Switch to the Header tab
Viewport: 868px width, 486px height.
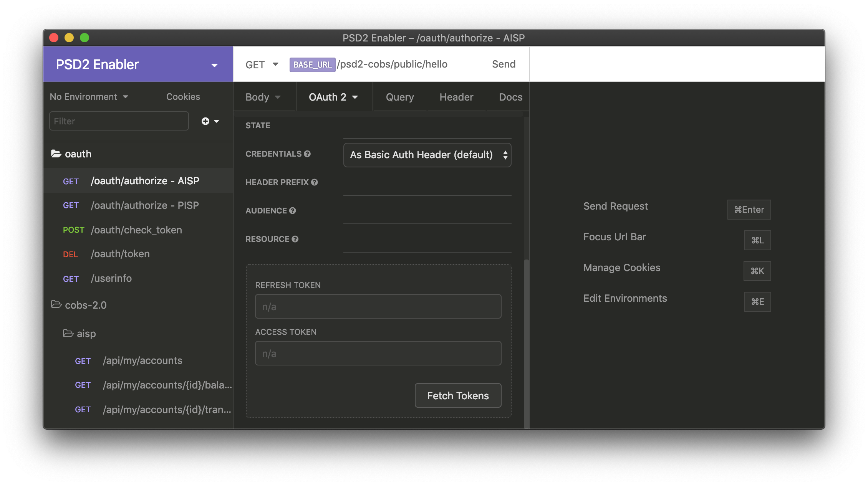(456, 97)
